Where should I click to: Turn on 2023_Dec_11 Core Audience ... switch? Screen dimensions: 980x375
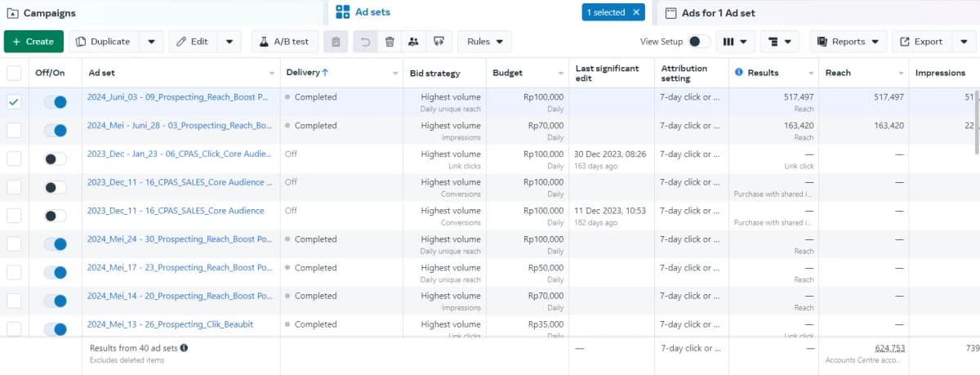(56, 187)
